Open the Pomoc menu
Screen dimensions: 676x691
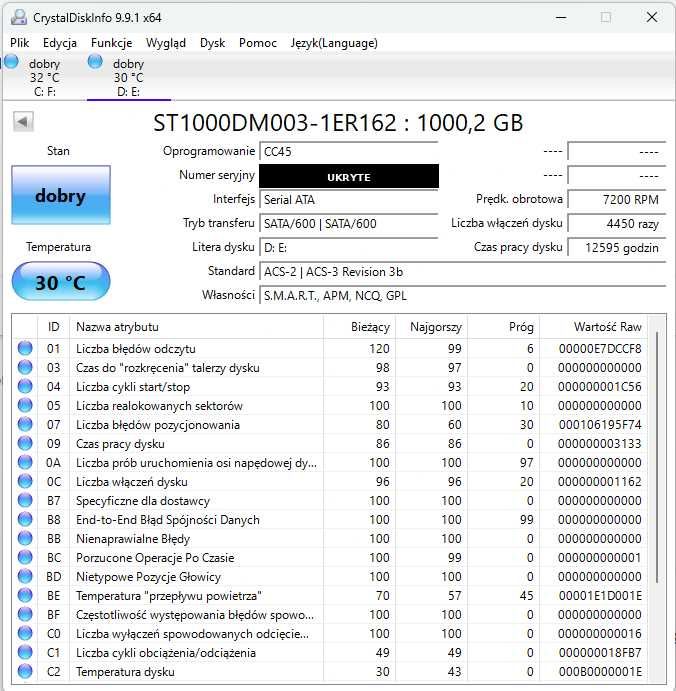(x=258, y=43)
